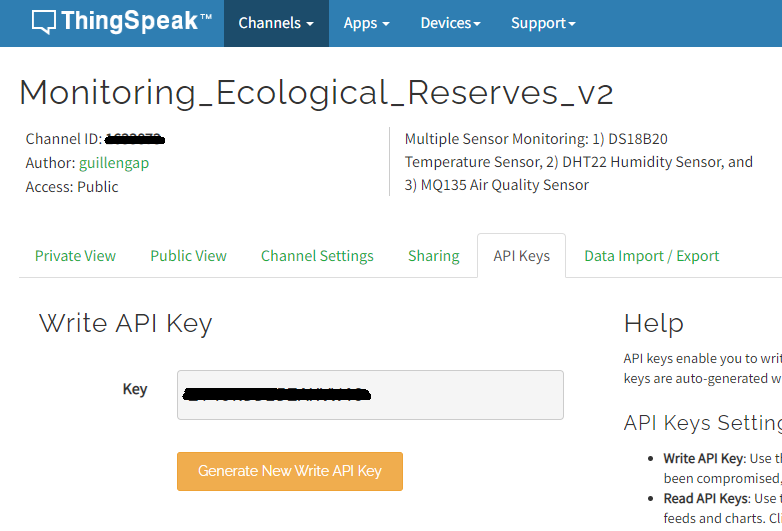Screen dimensions: 782x531
Task: Open the guillengap author profile link
Action: [x=114, y=163]
